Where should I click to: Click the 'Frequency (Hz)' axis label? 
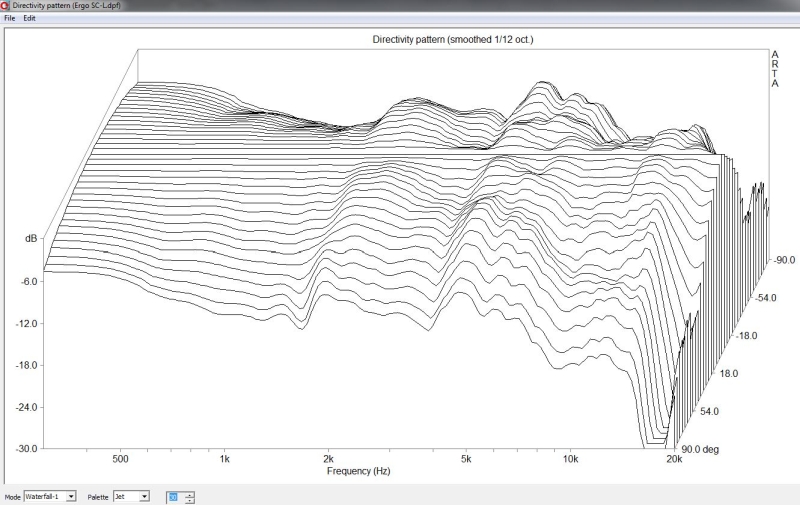pyautogui.click(x=358, y=471)
